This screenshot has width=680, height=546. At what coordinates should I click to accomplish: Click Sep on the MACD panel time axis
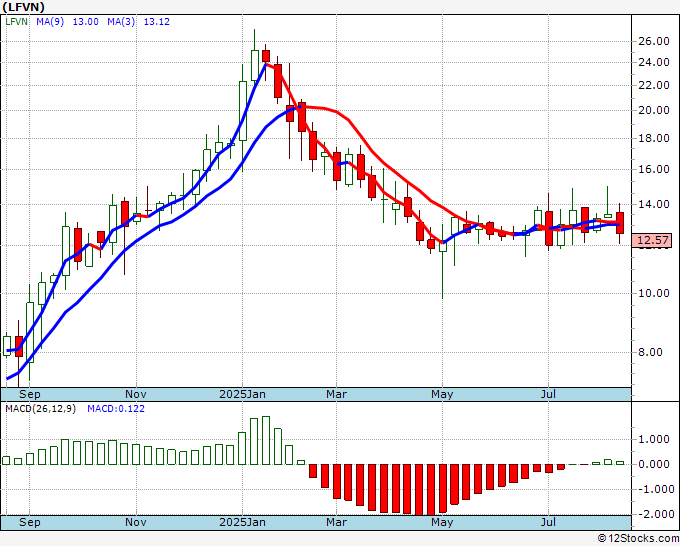pyautogui.click(x=29, y=522)
